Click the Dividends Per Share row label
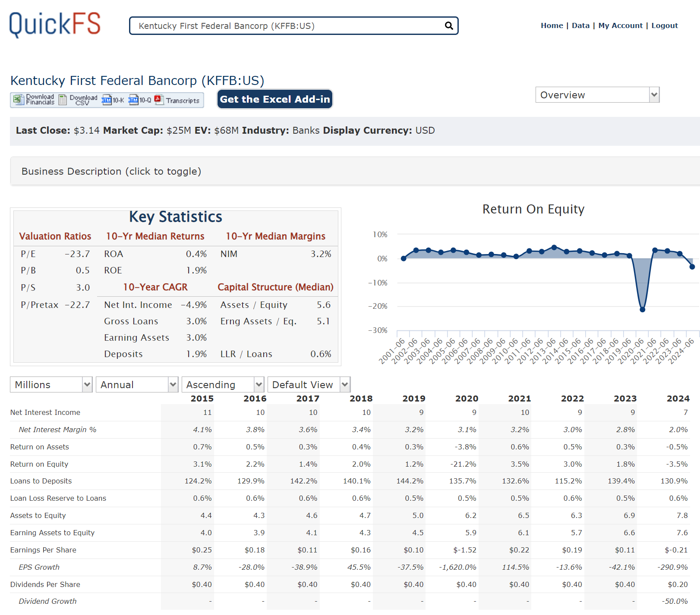The width and height of the screenshot is (700, 615). (x=45, y=584)
